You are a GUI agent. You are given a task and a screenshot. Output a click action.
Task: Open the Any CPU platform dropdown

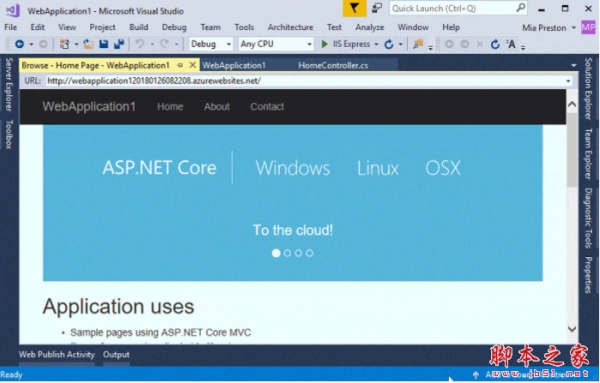[276, 44]
